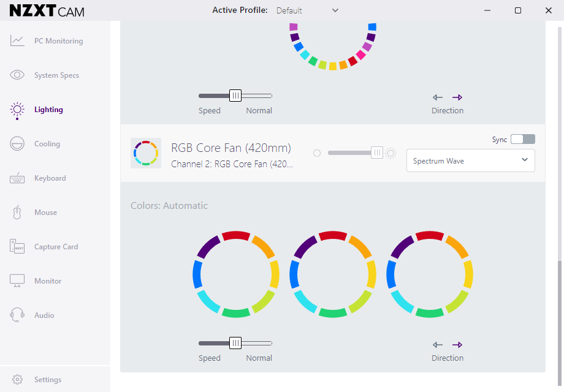This screenshot has height=392, width=564.
Task: Click the Cooling icon in sidebar
Action: click(17, 144)
